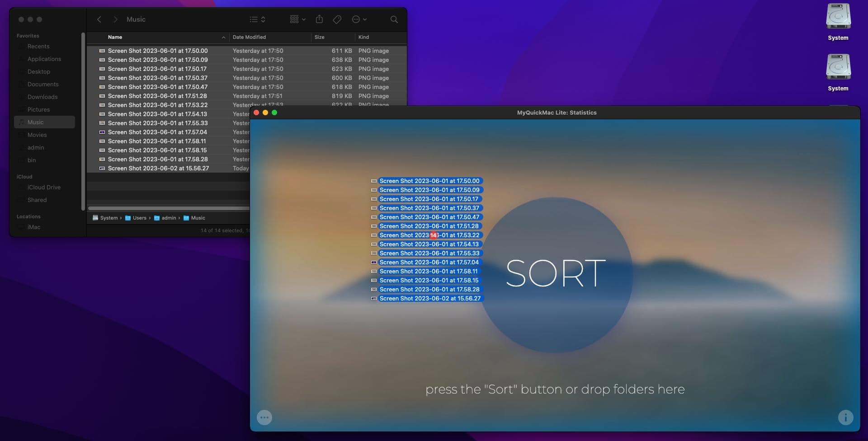Click the info icon in MyQuickMac
868x441 pixels.
coord(845,417)
